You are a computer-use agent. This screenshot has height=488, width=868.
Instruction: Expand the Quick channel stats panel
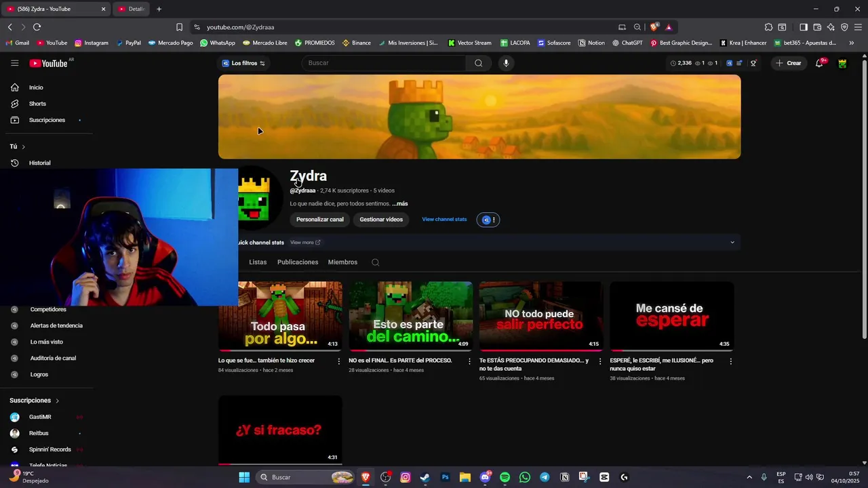[x=732, y=243]
